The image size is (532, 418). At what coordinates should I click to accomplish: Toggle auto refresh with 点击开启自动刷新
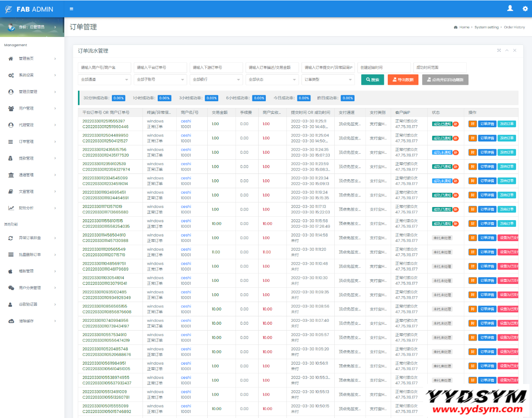point(445,80)
